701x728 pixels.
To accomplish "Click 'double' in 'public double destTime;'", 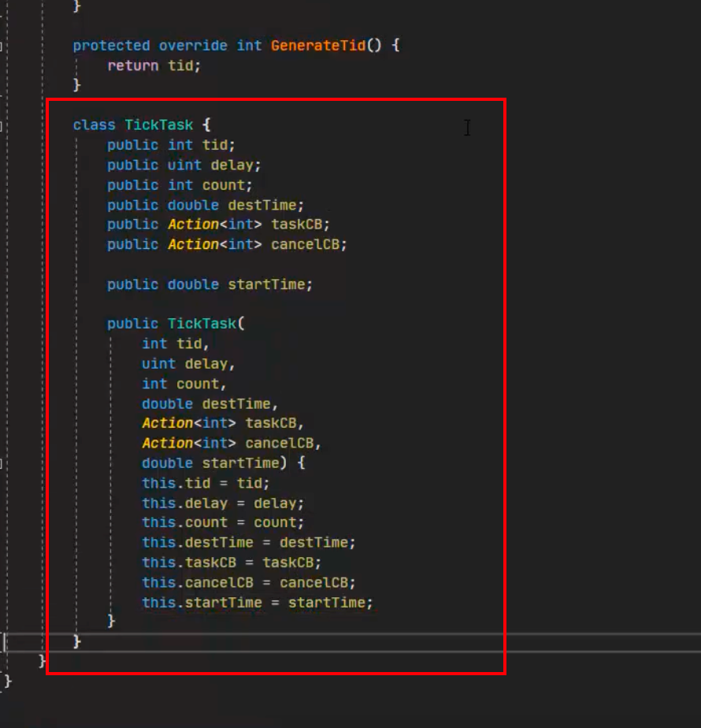I will [193, 205].
